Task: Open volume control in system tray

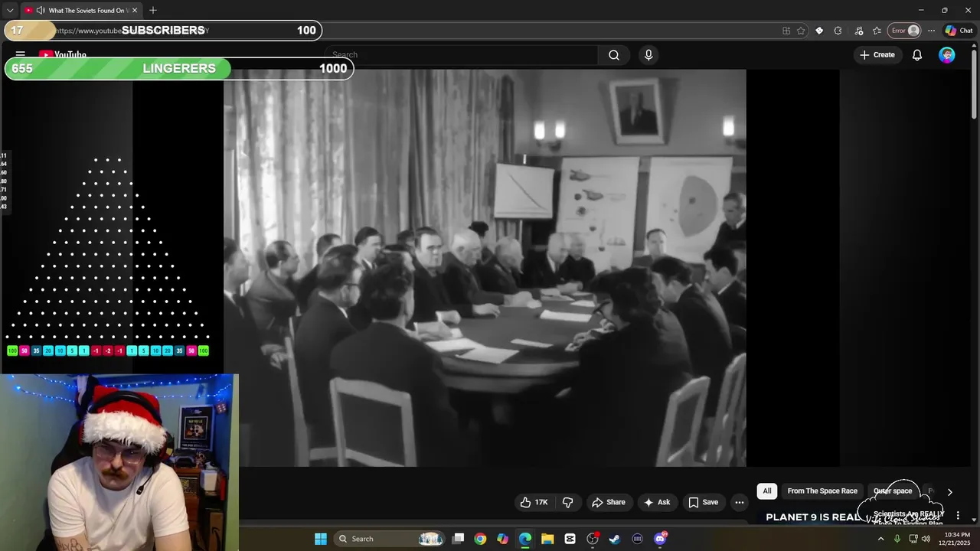Action: click(926, 539)
